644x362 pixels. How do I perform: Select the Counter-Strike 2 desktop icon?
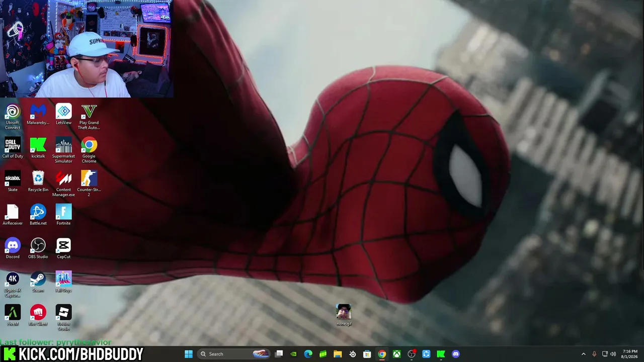coord(89,184)
